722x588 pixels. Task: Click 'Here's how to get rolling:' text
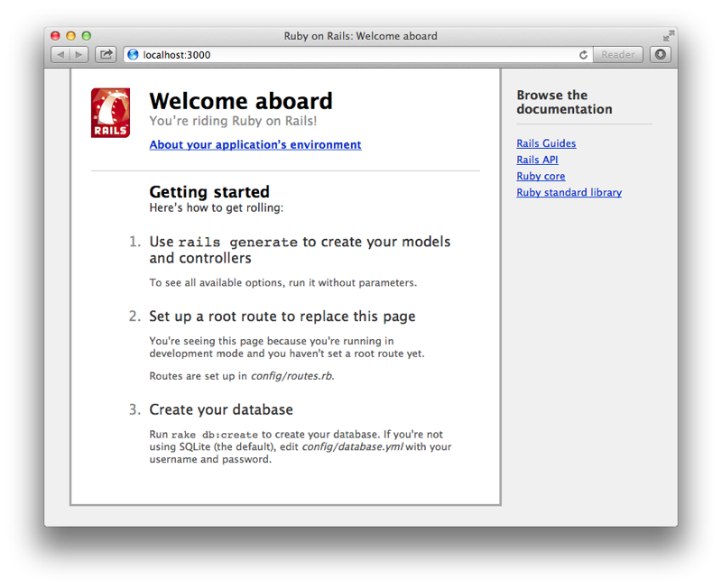click(x=217, y=208)
